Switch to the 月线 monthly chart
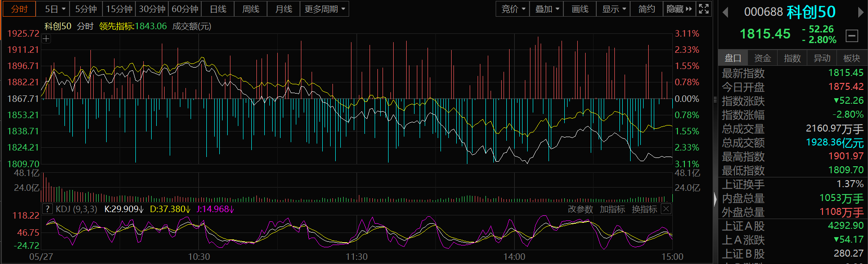Viewport: 868px width, 264px height. tap(284, 9)
